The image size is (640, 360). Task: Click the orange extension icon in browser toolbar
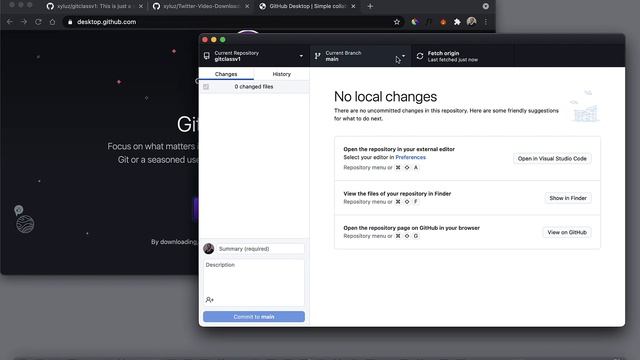(x=443, y=22)
